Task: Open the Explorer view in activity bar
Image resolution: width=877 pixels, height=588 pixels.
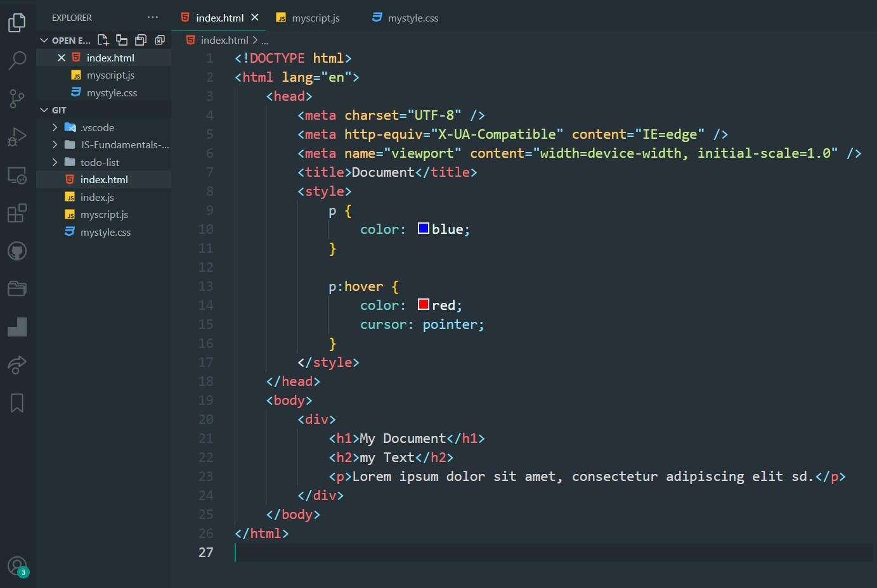Action: (x=17, y=23)
